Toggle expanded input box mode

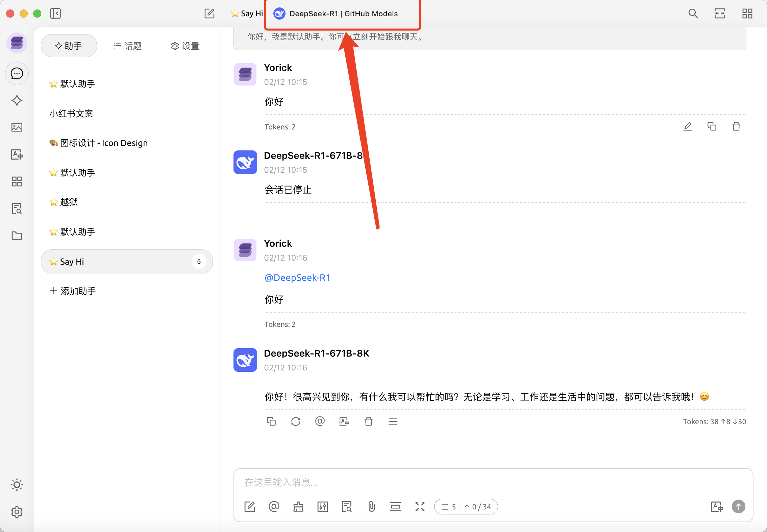pos(420,507)
